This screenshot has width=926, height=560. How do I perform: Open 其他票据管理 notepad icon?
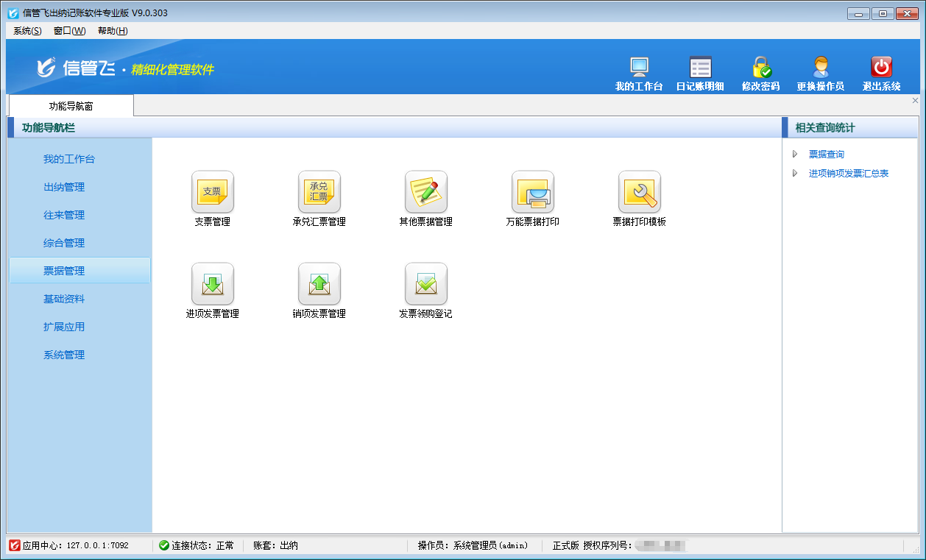(x=425, y=192)
